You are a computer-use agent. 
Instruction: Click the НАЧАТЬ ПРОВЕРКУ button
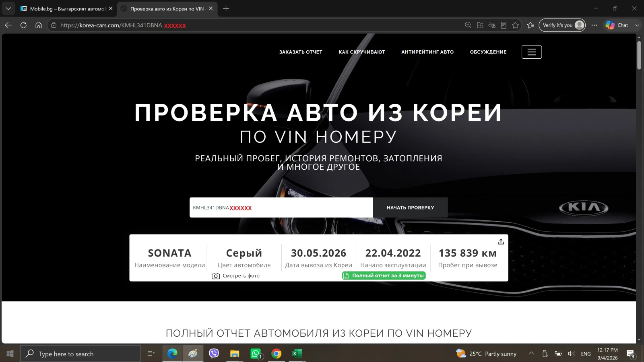[410, 208]
